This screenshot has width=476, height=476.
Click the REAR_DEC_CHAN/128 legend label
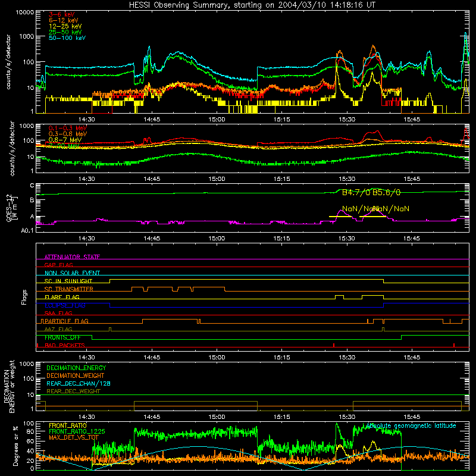point(79,383)
